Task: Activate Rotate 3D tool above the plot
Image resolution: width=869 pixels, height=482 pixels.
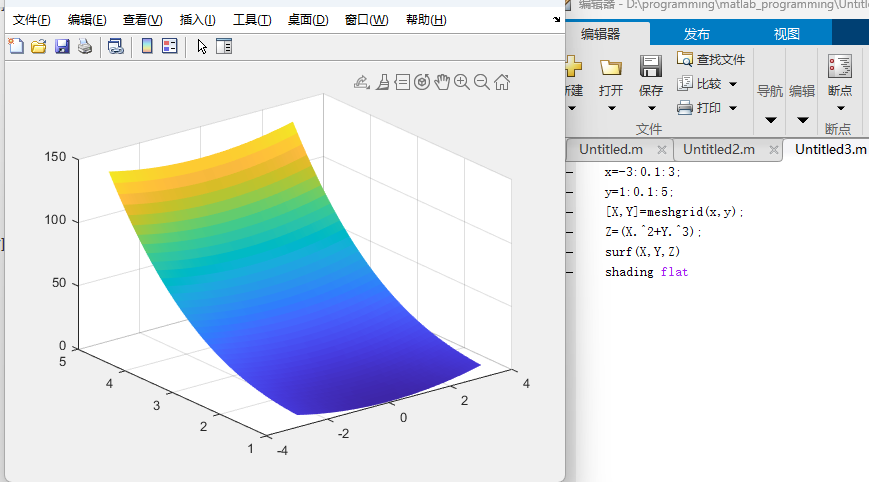Action: (x=422, y=82)
